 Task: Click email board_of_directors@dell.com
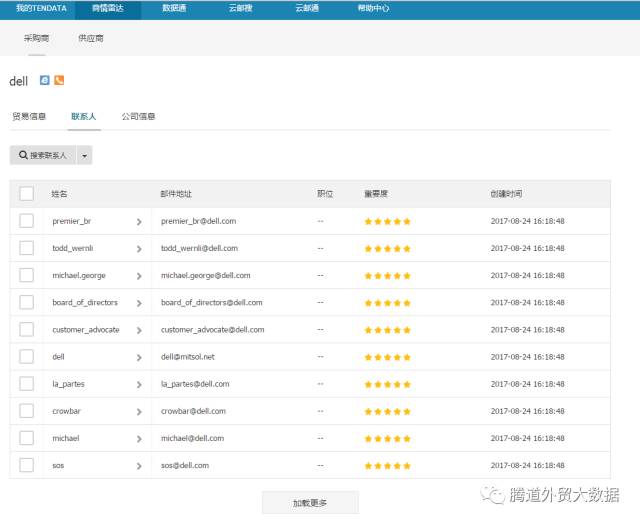(211, 302)
